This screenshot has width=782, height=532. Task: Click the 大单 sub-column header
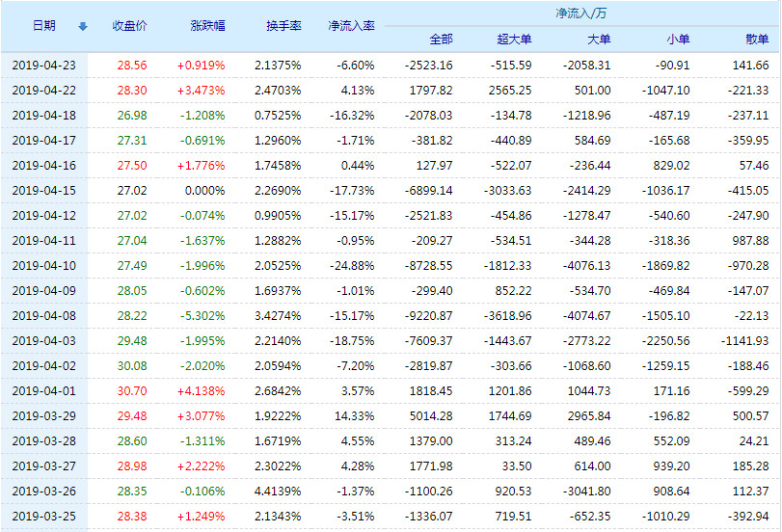(599, 39)
